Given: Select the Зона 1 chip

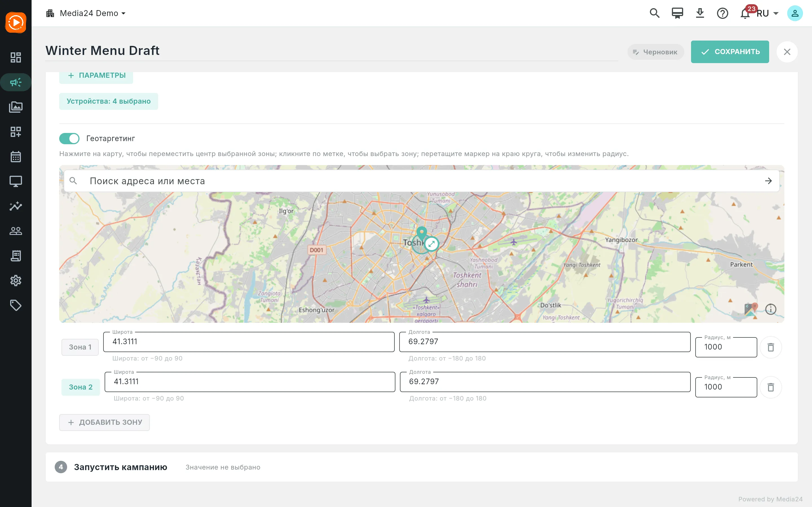Looking at the screenshot, I should 80,347.
